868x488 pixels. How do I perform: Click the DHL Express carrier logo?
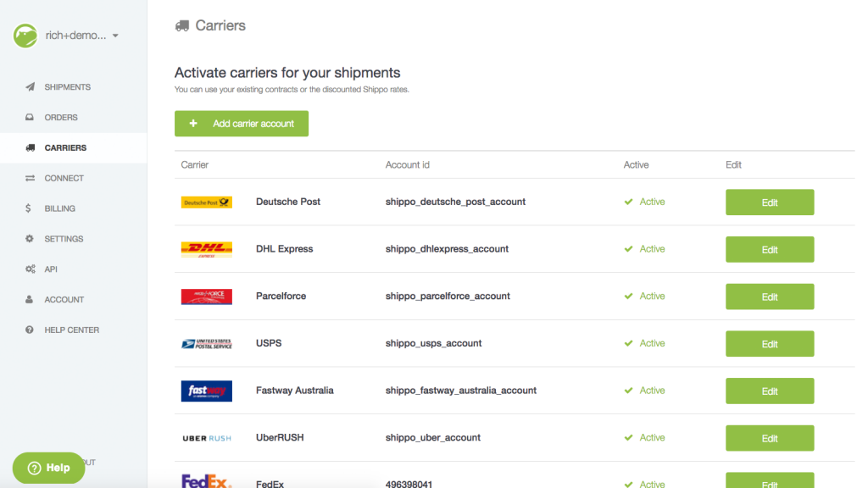(x=206, y=249)
